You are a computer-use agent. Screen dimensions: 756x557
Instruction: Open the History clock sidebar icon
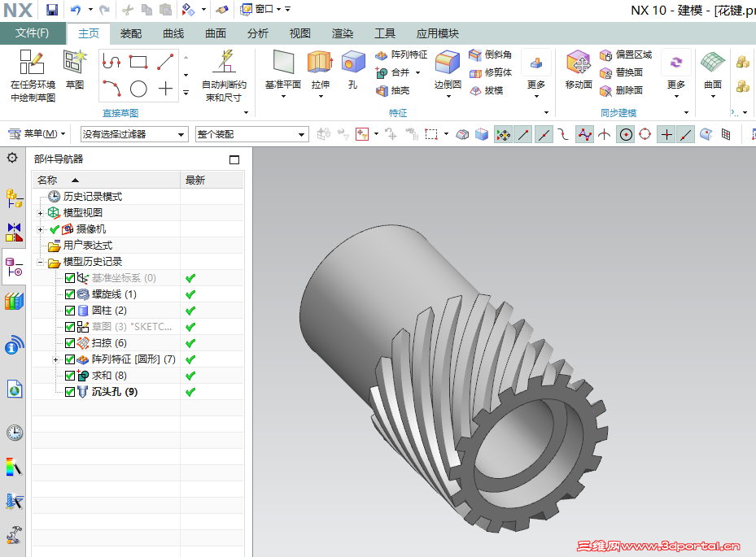(x=15, y=433)
